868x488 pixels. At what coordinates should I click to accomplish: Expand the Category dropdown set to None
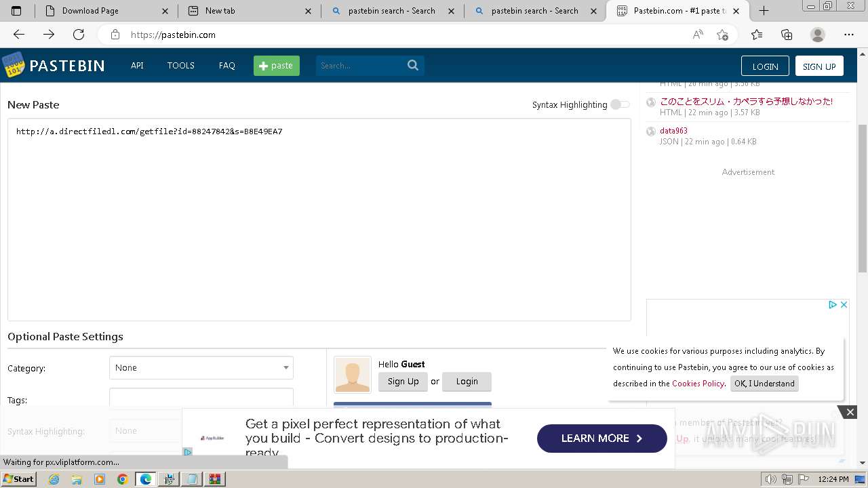click(x=201, y=367)
